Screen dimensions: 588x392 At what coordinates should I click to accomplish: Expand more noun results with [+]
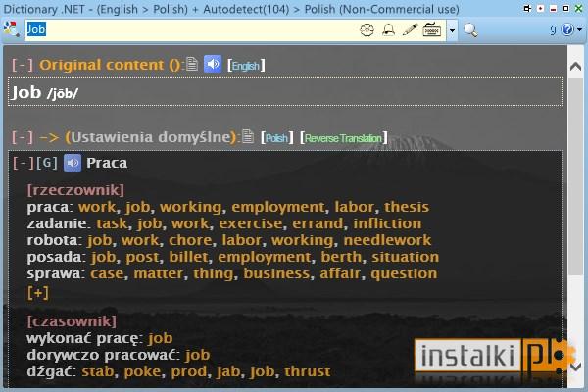pyautogui.click(x=37, y=293)
